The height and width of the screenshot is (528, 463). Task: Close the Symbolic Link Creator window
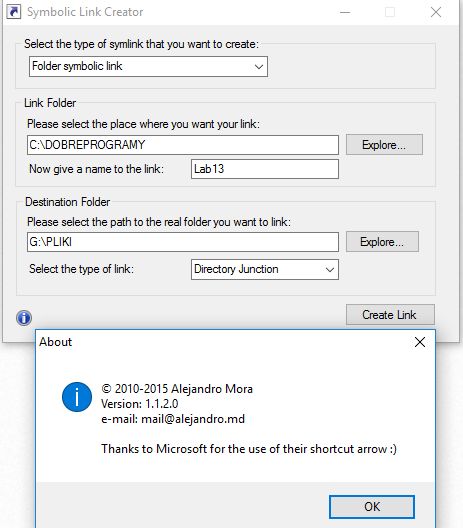pos(436,12)
